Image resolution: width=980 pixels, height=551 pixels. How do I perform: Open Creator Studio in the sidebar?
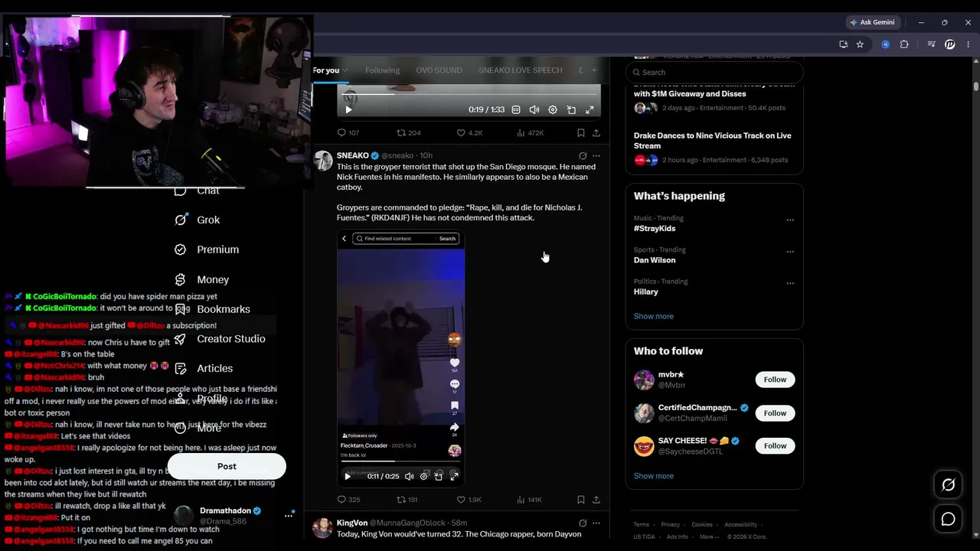(x=219, y=339)
